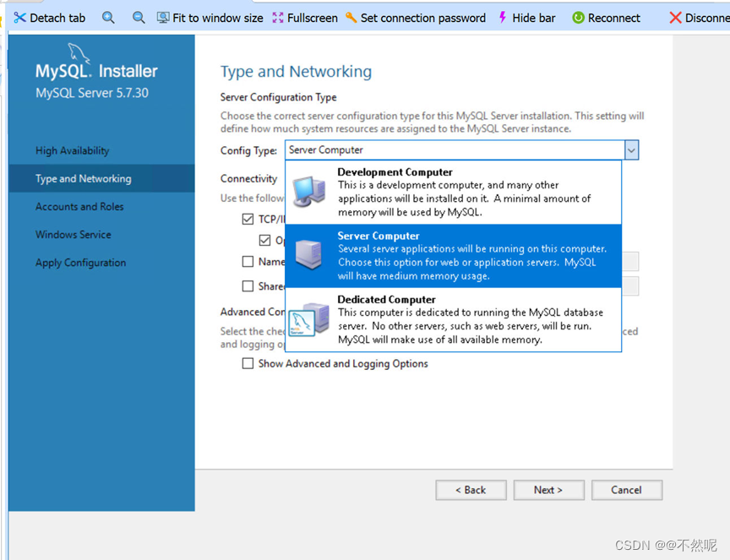Toggle the TCP/IP checkbox
The image size is (730, 560).
[x=248, y=219]
